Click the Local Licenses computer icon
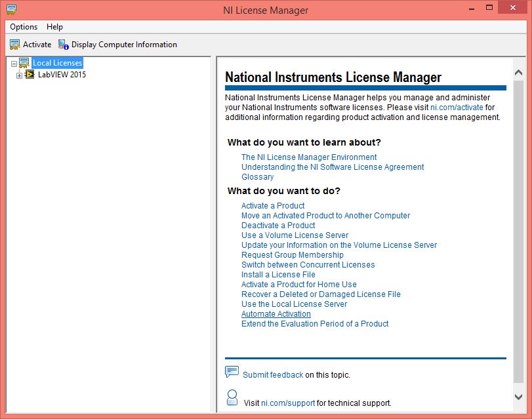 tap(24, 63)
